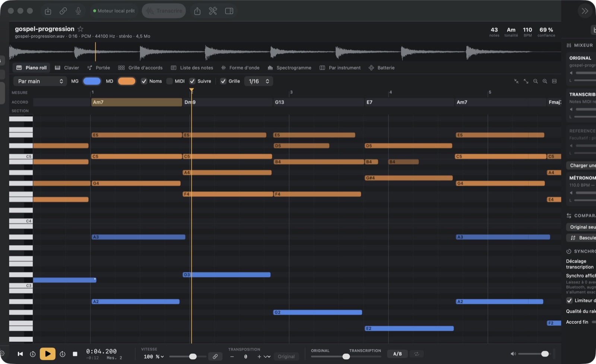
Task: Click the zoom out magnifier icon
Action: point(535,81)
